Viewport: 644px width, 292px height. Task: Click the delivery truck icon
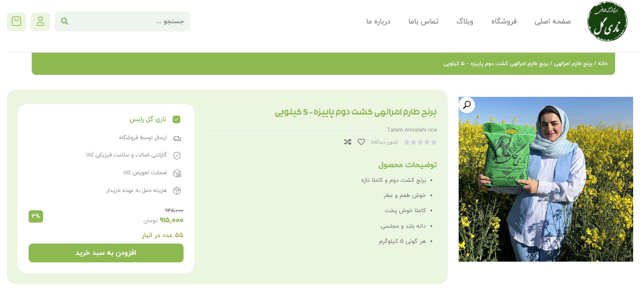click(177, 138)
